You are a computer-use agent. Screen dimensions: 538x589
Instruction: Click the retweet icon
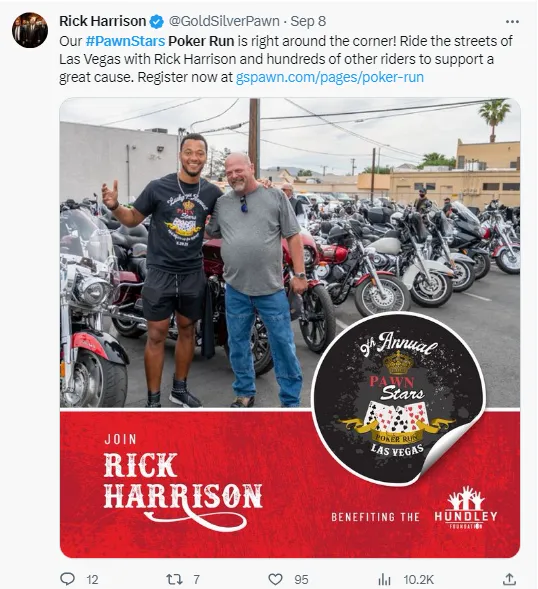[174, 579]
